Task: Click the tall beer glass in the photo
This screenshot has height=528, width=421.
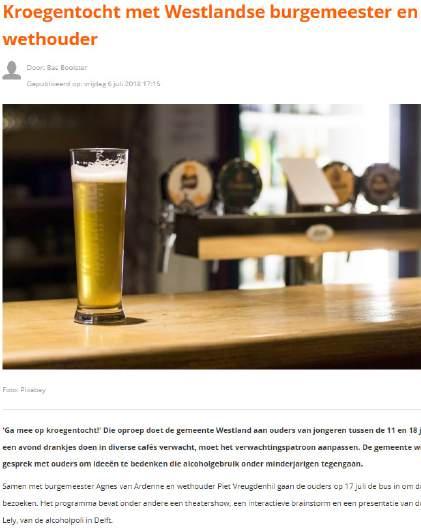Action: [x=99, y=236]
